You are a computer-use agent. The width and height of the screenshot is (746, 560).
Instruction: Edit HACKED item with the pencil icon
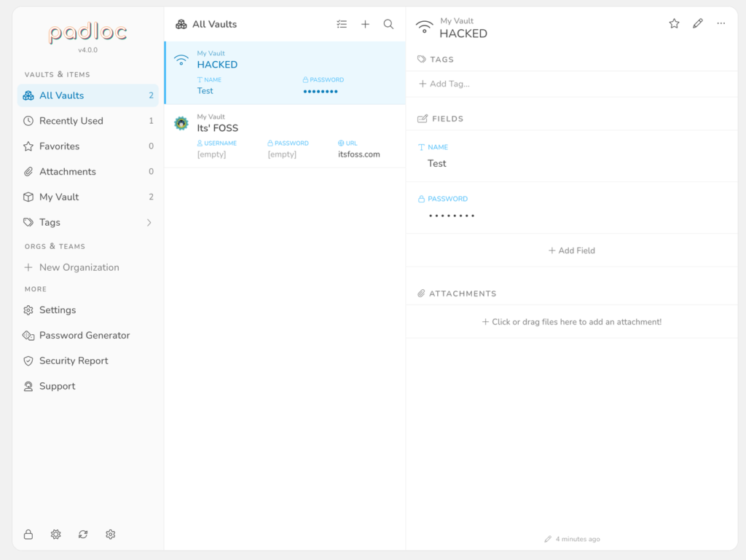click(x=697, y=23)
